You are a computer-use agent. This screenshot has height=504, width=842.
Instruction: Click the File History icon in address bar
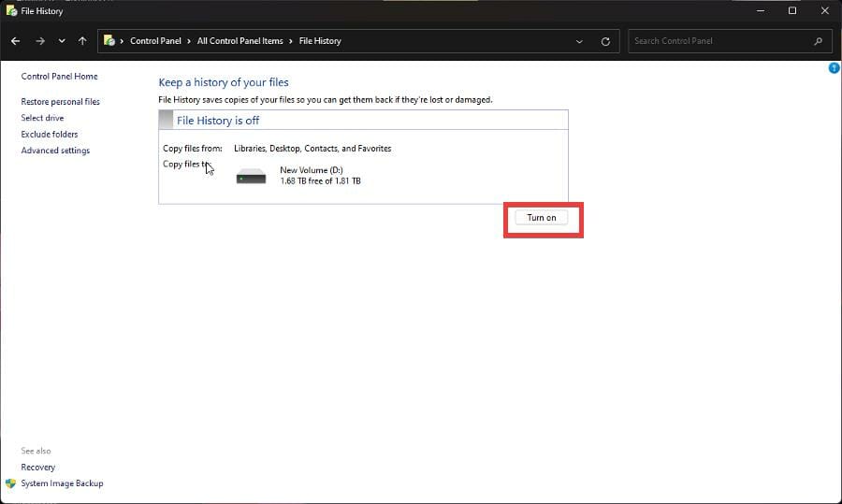(x=109, y=41)
